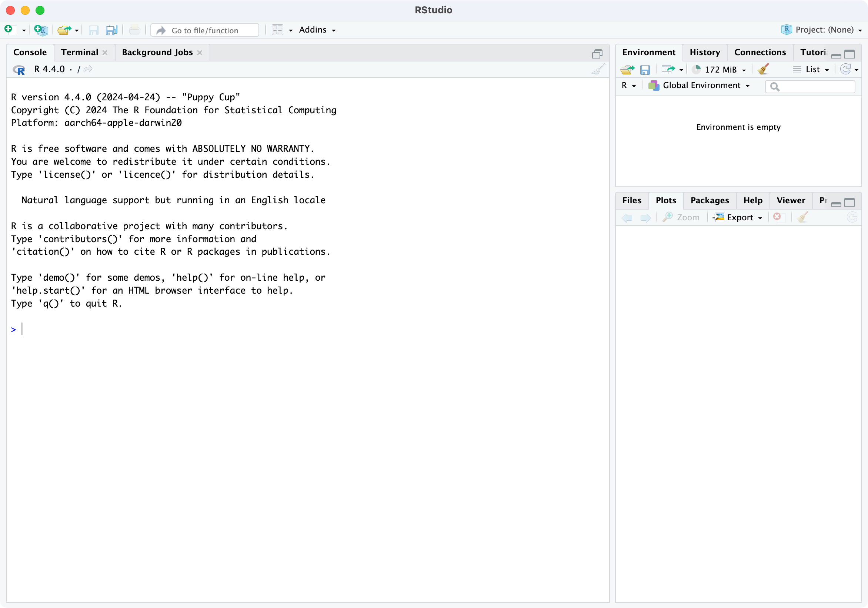Viewport: 868px width, 608px height.
Task: Open the List view dropdown
Action: point(811,70)
